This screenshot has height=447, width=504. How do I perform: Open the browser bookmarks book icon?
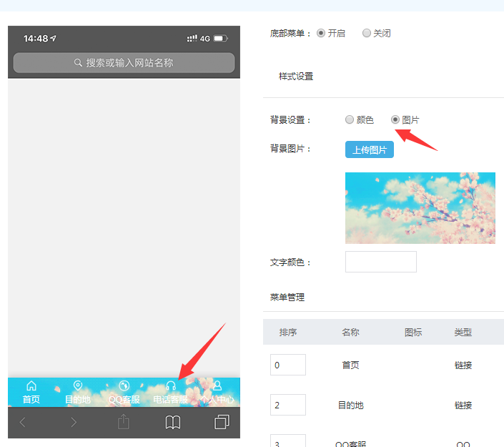coord(173,423)
